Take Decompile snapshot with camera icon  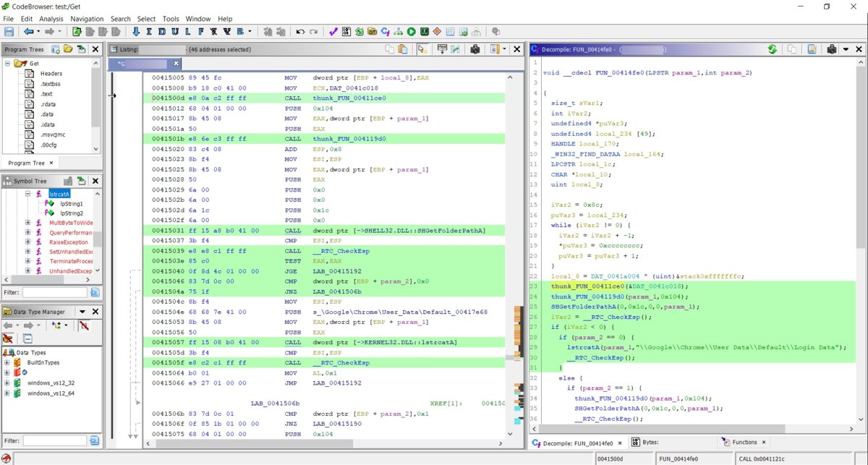(x=832, y=49)
